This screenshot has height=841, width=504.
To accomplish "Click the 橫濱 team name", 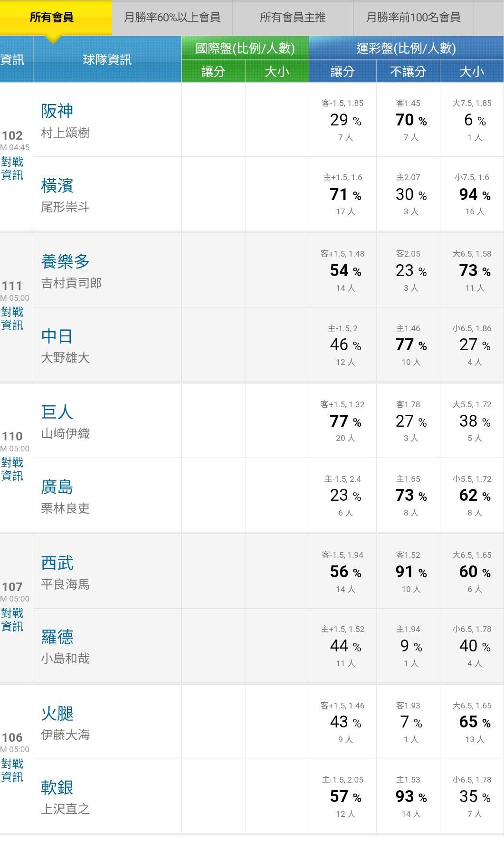I will pyautogui.click(x=57, y=186).
